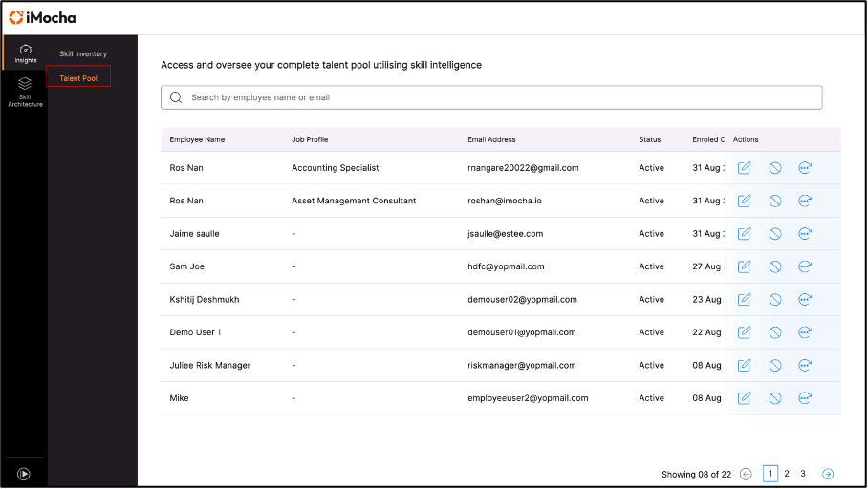Edit Kshitij Deshmukh's employee record

point(744,299)
